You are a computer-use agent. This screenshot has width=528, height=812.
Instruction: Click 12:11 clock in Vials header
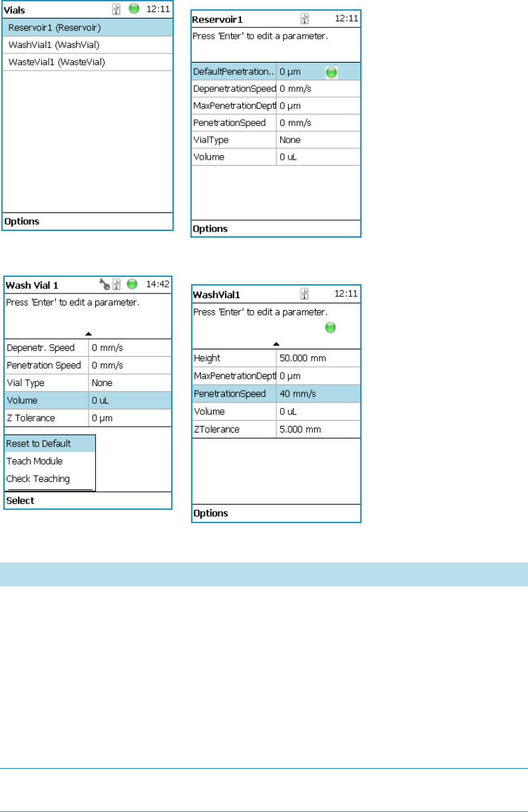pyautogui.click(x=157, y=11)
